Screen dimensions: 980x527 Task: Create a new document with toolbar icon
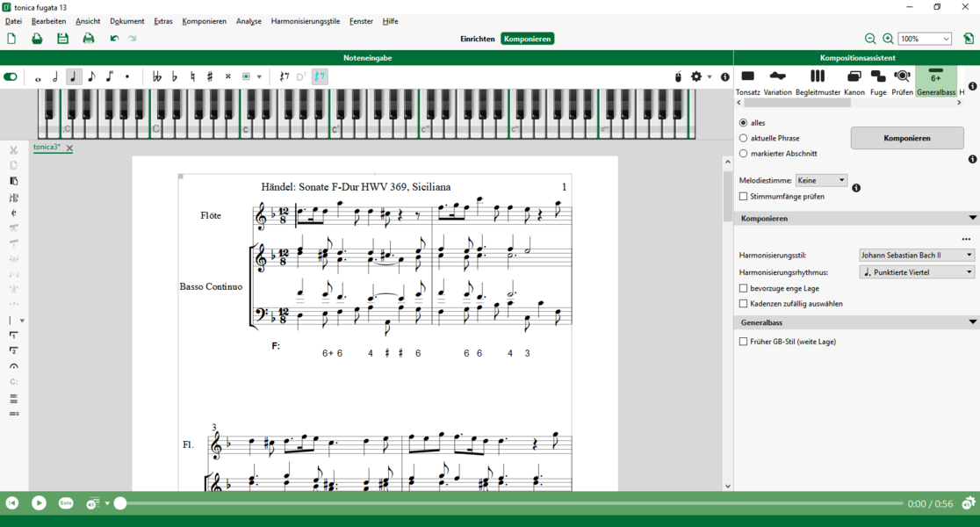point(11,39)
